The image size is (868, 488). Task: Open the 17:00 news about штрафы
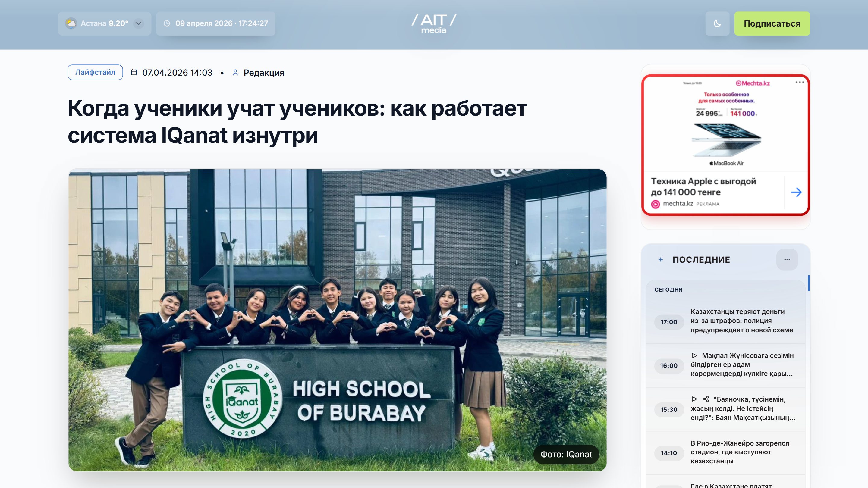742,321
